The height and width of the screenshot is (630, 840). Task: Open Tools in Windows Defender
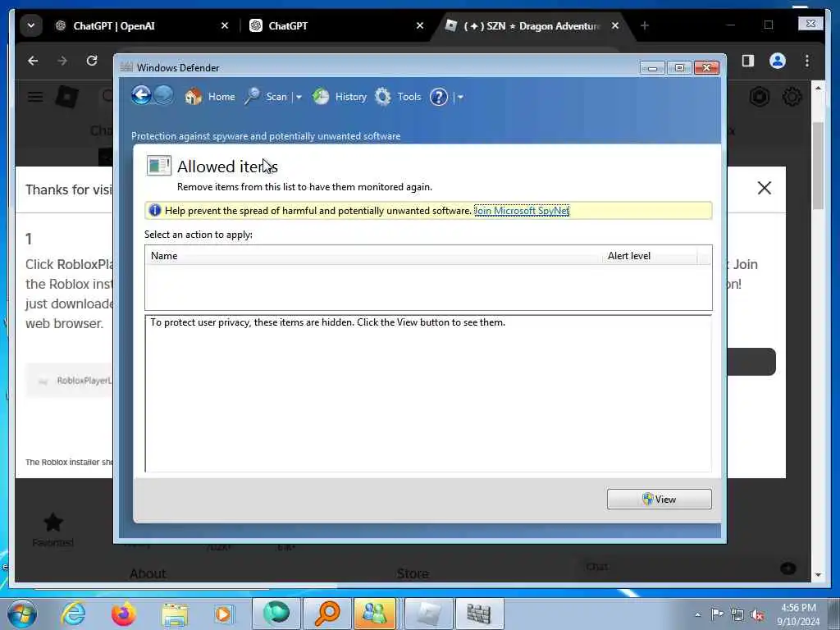[398, 97]
